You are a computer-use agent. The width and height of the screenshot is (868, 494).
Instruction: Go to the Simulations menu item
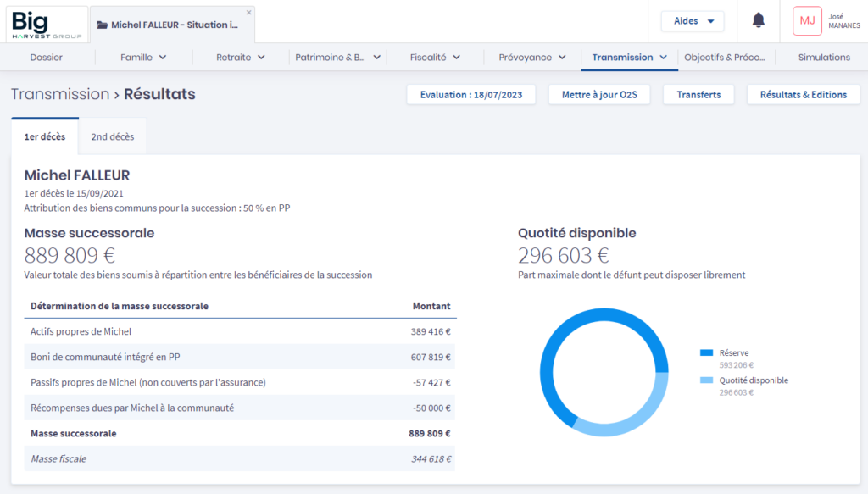pyautogui.click(x=824, y=58)
